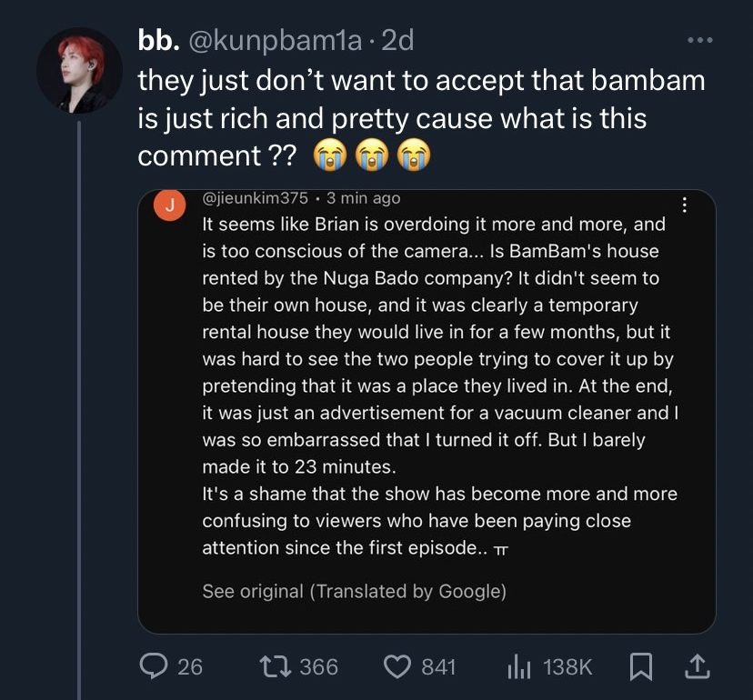Open the reply speech bubble icon

(x=154, y=666)
